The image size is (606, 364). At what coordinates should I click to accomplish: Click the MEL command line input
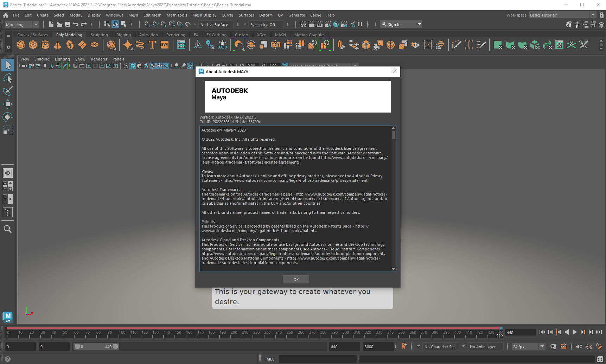(318, 359)
